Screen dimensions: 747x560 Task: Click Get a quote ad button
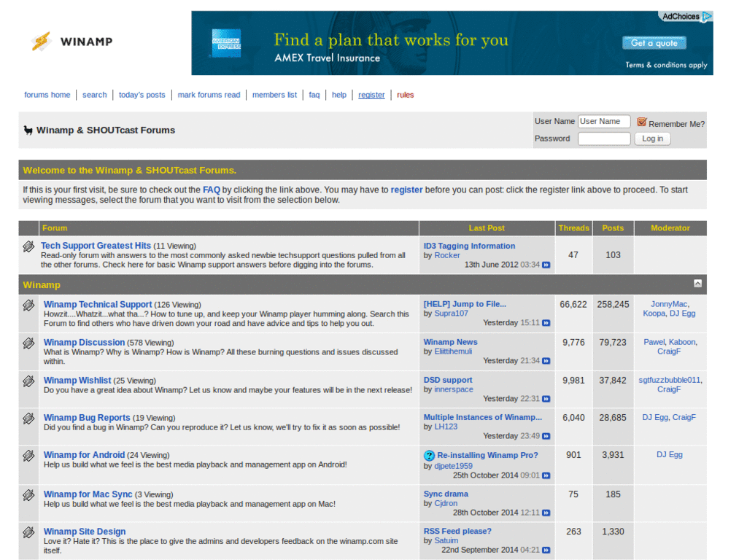pyautogui.click(x=654, y=43)
